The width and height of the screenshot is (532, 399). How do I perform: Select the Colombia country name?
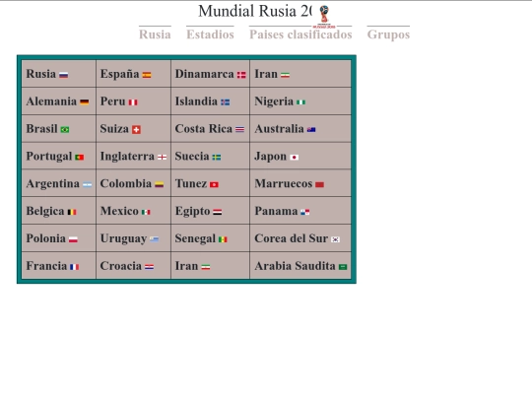[126, 184]
